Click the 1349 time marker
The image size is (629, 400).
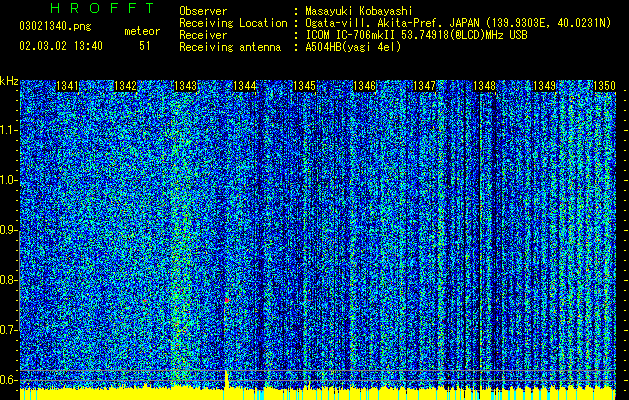coord(544,86)
